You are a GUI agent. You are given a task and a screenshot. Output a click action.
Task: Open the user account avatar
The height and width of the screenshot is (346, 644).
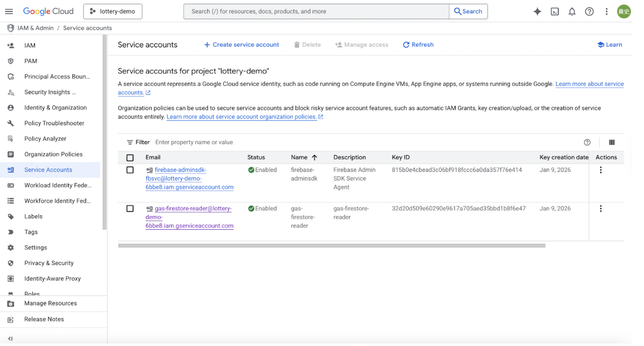coord(624,12)
